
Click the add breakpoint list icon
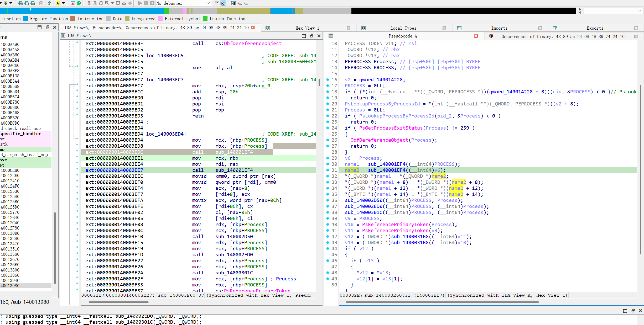pos(240,3)
